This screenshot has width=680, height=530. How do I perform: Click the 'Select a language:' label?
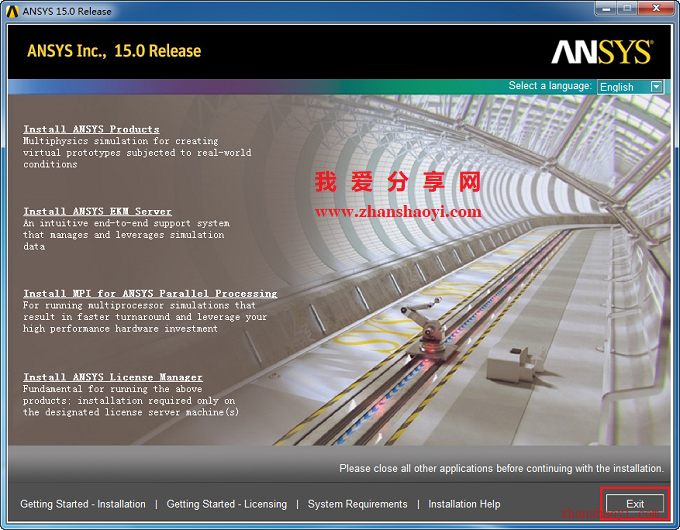point(550,86)
